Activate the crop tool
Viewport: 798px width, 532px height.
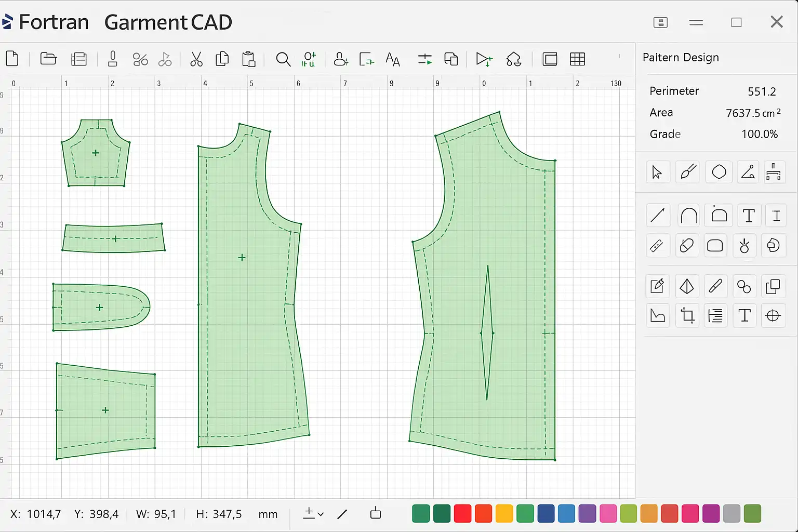click(688, 315)
